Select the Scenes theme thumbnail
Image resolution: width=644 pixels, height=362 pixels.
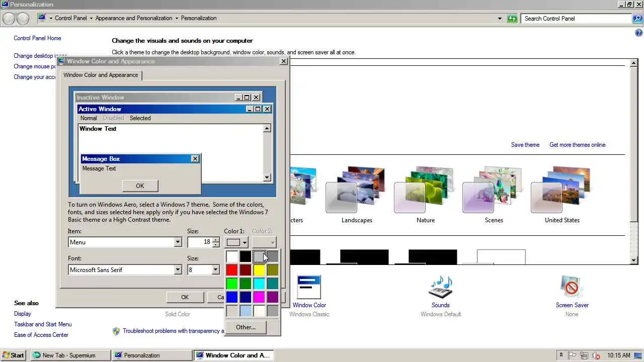493,190
